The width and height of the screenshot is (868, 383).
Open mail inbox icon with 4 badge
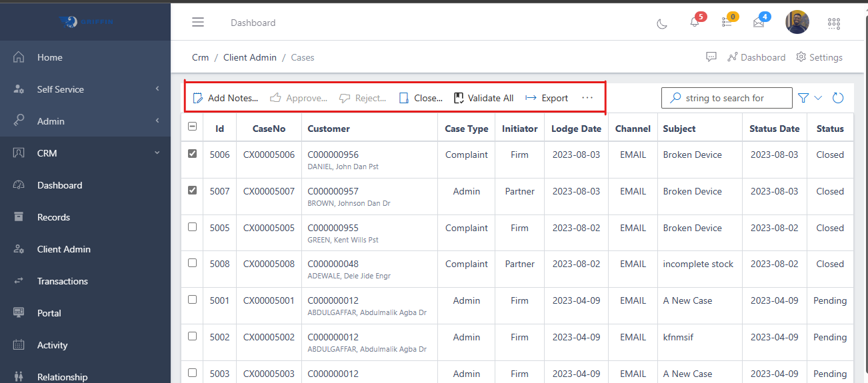pos(759,23)
